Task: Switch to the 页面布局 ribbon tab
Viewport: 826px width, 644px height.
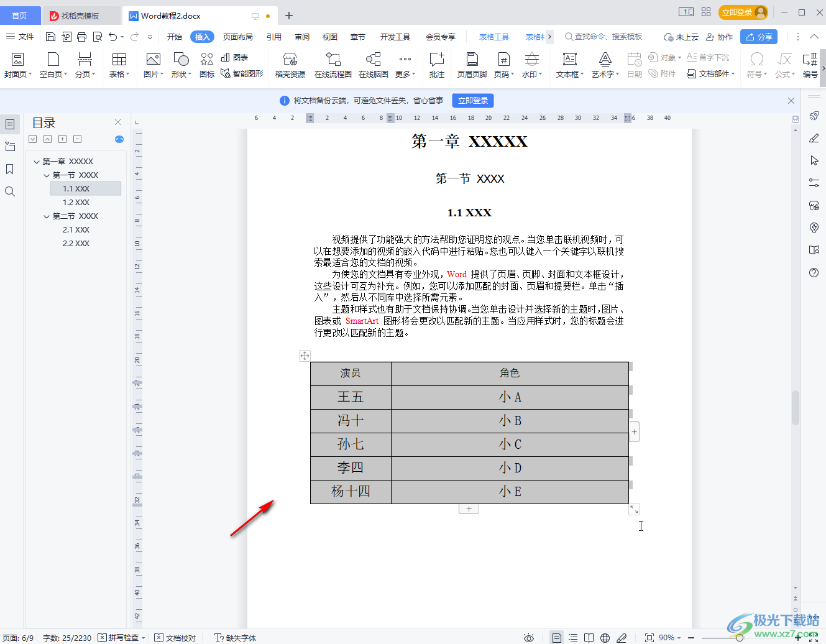Action: [x=238, y=37]
